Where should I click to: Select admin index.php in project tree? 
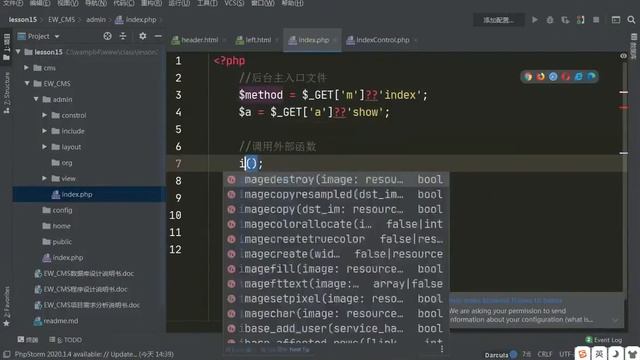click(89, 194)
